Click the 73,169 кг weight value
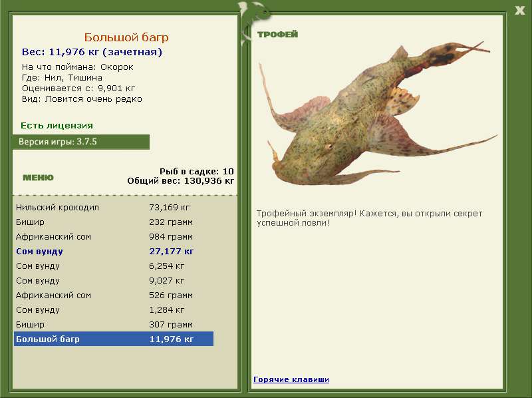The image size is (532, 398). [170, 207]
